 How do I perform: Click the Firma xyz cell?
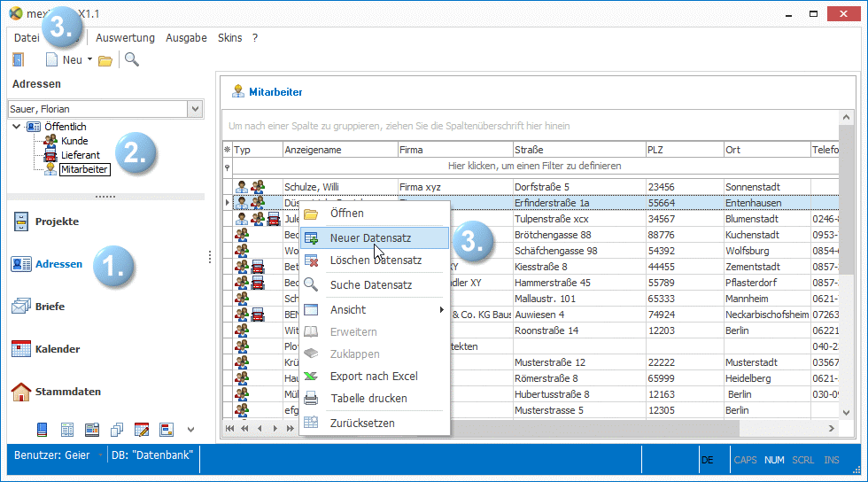pyautogui.click(x=455, y=187)
